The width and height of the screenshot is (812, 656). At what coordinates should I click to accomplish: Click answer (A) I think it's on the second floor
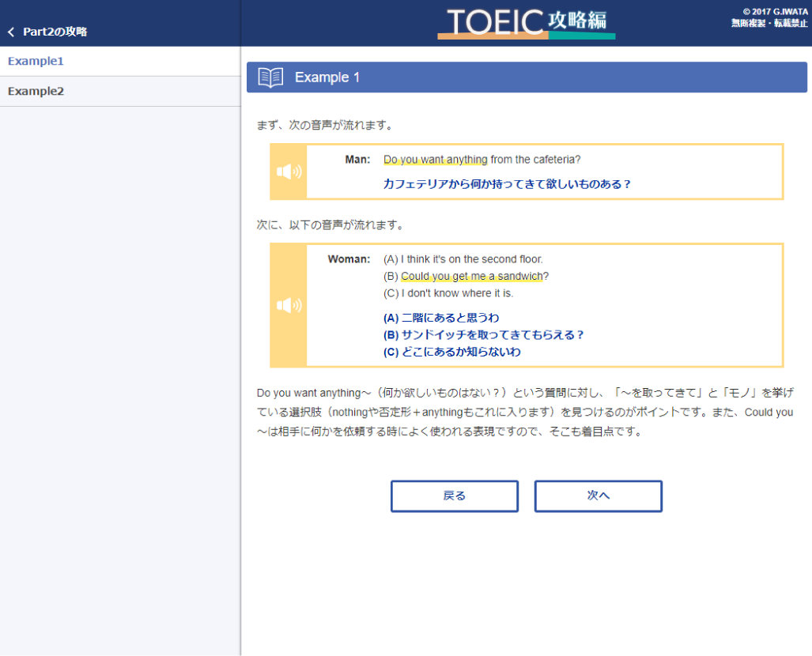pos(463,258)
